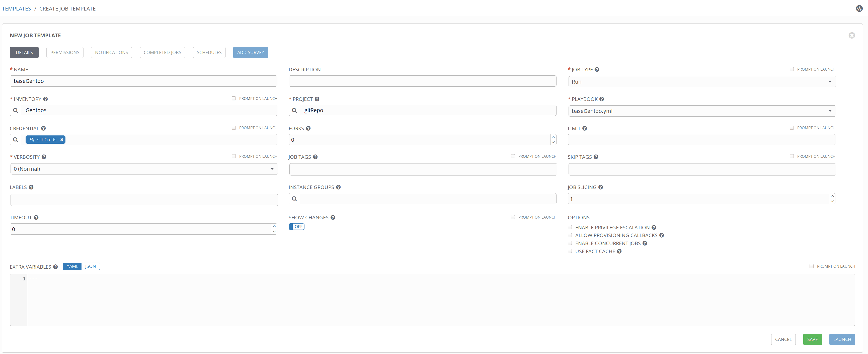Screen dimensions: 868x354
Task: Switch Extra Variables to JSON mode
Action: [x=90, y=266]
